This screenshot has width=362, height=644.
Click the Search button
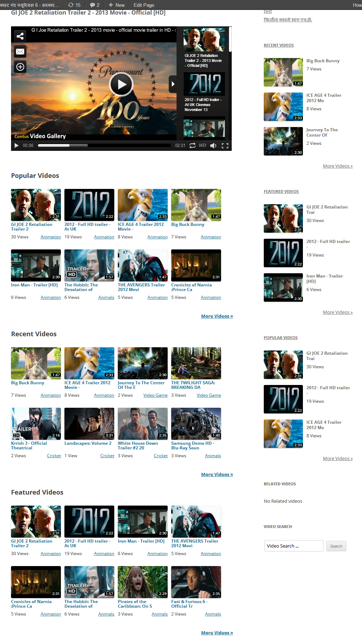tap(336, 546)
